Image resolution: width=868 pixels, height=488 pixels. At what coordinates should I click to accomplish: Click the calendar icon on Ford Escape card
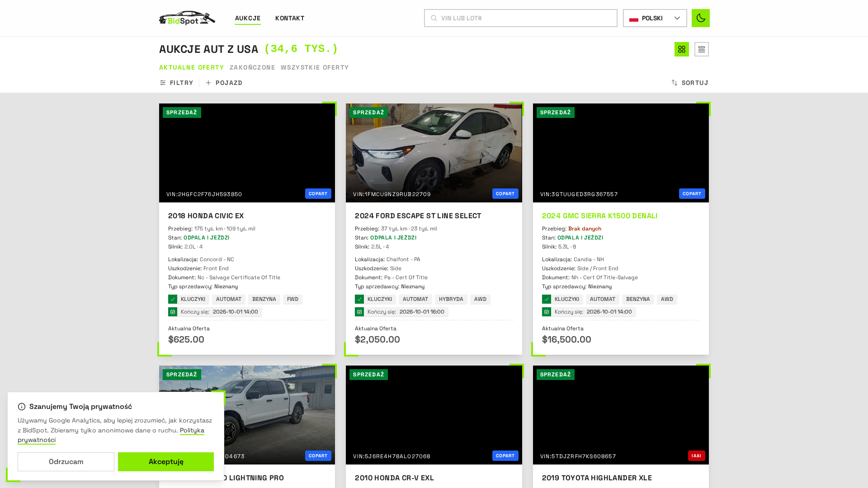[x=359, y=312]
